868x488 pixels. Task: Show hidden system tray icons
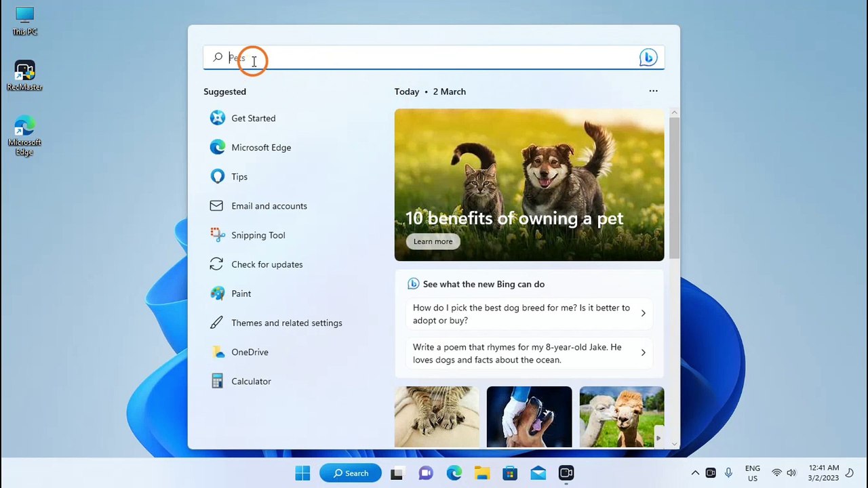pyautogui.click(x=695, y=473)
